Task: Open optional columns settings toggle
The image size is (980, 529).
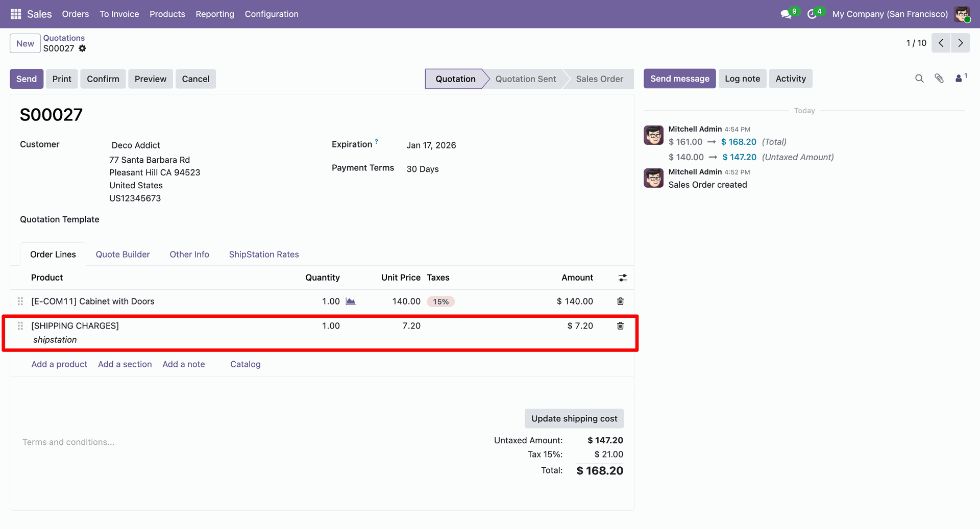Action: coord(622,278)
